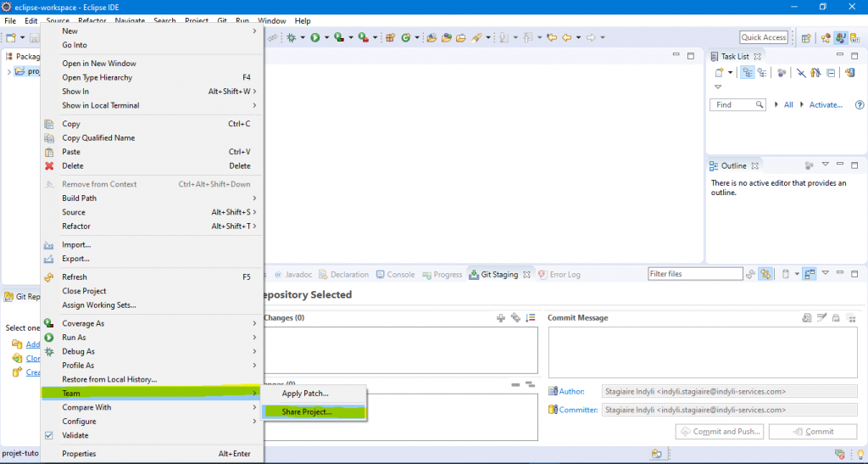
Task: Click the remove selected from index minus icon
Action: pyautogui.click(x=515, y=384)
